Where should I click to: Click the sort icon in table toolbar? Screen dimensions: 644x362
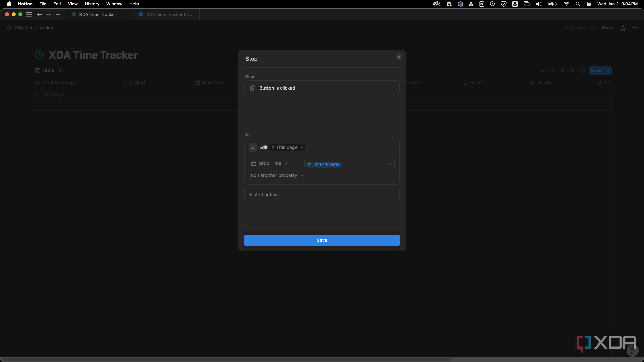click(552, 71)
